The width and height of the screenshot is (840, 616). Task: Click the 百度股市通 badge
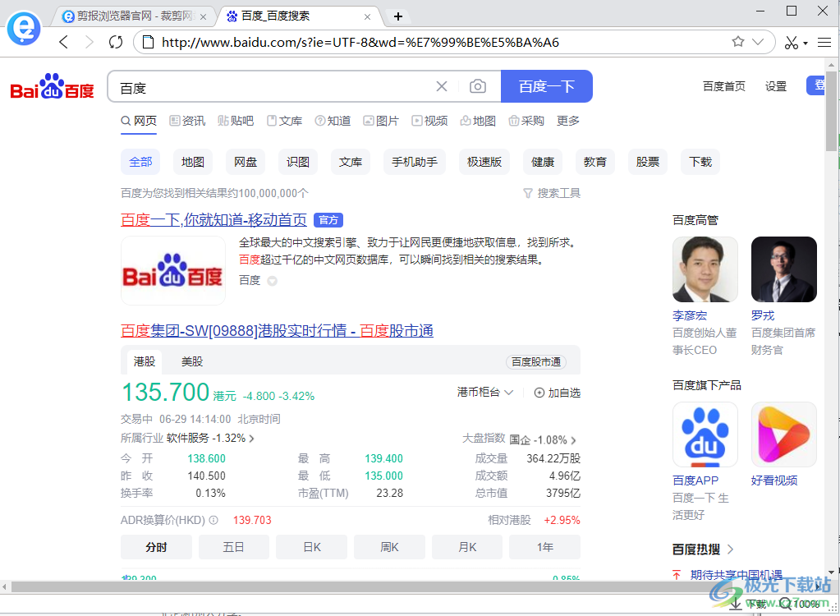point(535,362)
